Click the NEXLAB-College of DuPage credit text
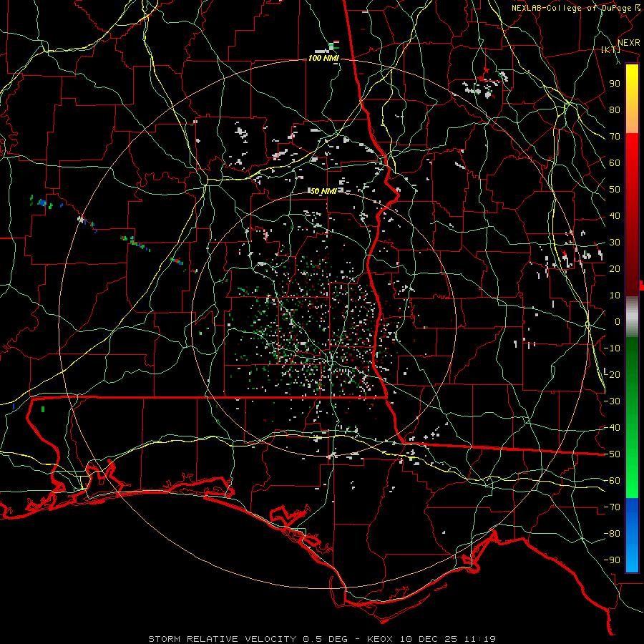644x644 pixels. 572,8
